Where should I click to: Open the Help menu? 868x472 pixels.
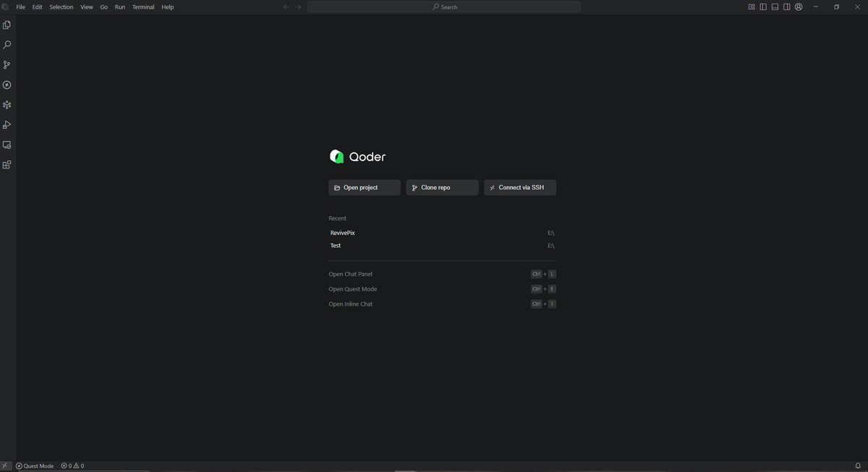[168, 7]
